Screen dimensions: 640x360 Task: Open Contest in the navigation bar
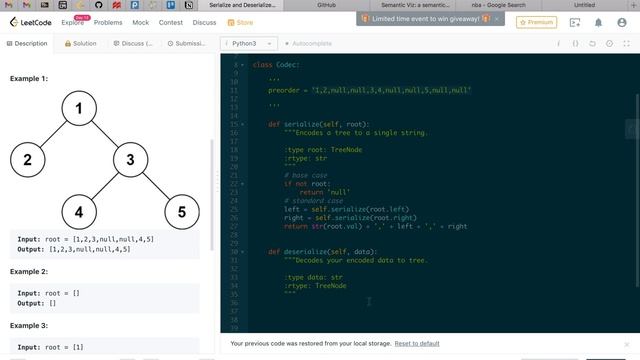[171, 22]
